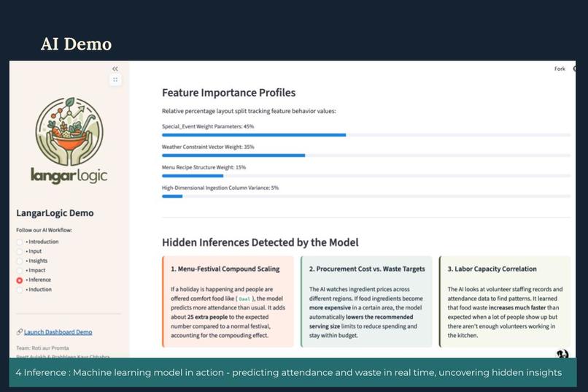Click 'Relative percentage layout split' description text
588x392 pixels.
coord(249,111)
